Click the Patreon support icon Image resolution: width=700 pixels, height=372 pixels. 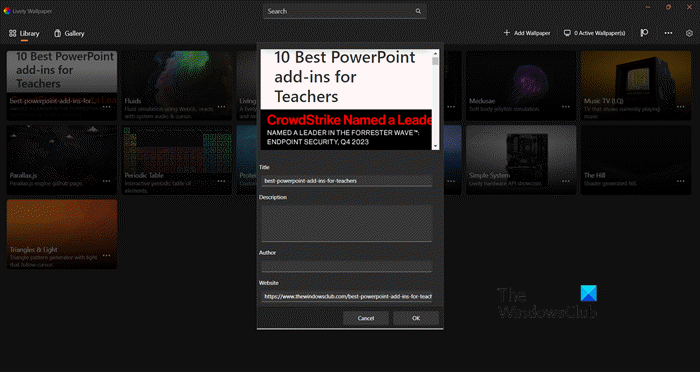coord(644,33)
